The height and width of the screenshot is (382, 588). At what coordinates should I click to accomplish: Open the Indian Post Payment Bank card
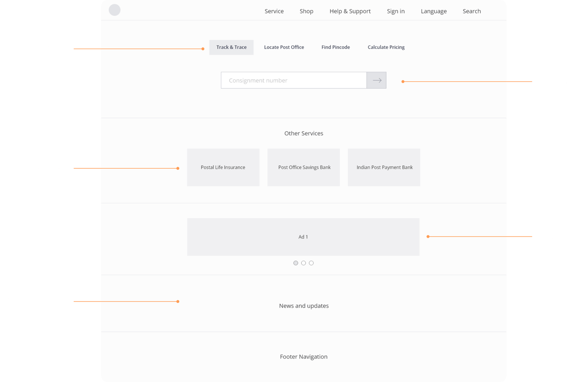[384, 168]
